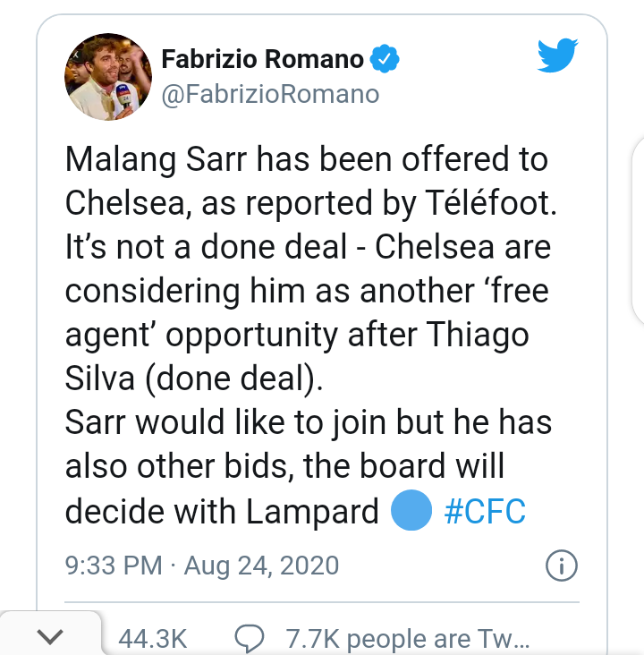Open the Fabrizio Romano display name

263,59
